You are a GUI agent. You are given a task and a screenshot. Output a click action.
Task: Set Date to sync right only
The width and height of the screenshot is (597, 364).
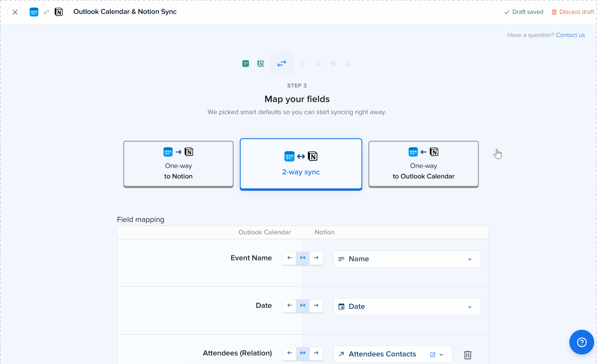(316, 306)
